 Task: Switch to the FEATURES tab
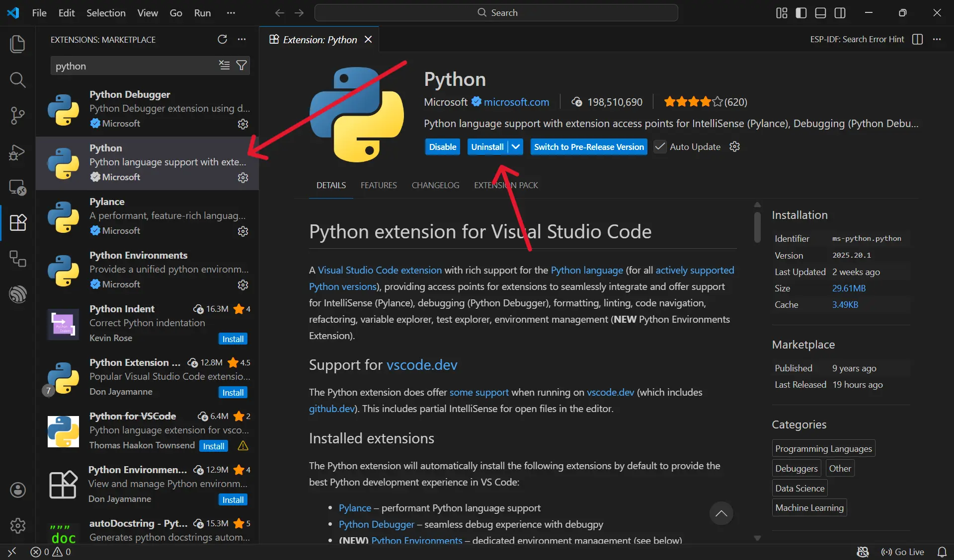(x=379, y=185)
